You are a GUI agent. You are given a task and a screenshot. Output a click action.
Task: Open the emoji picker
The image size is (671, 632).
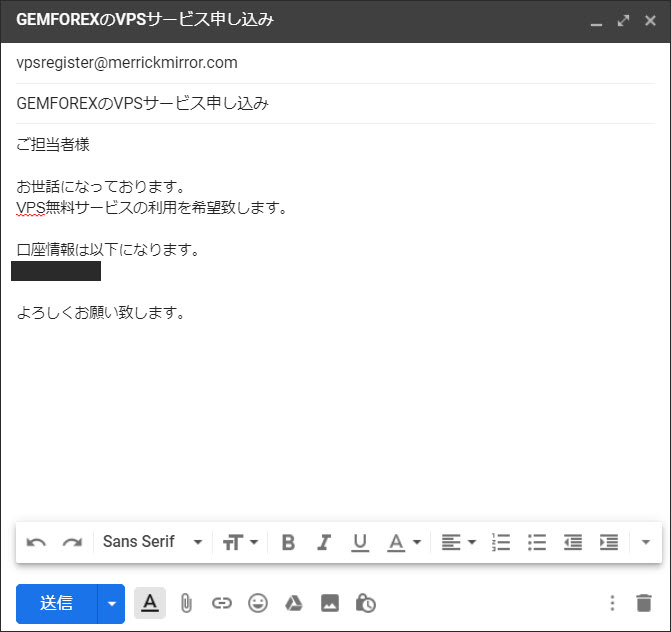click(x=258, y=604)
